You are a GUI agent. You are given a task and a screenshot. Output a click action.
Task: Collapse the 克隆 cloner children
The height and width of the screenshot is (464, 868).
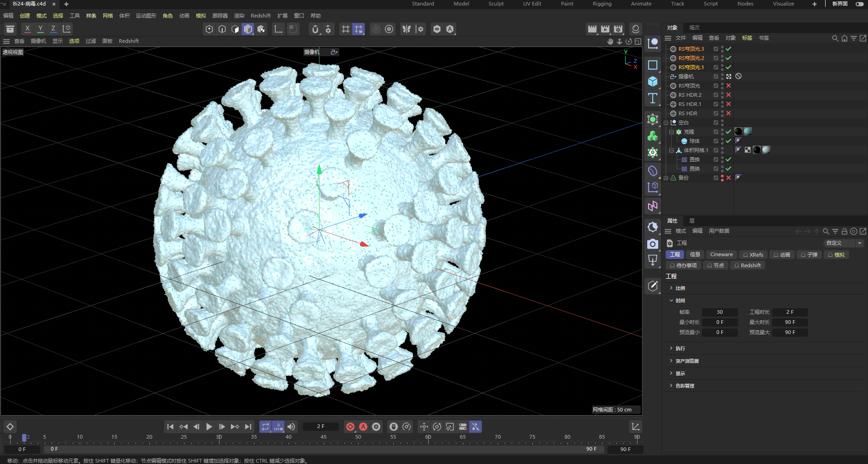pyautogui.click(x=672, y=132)
